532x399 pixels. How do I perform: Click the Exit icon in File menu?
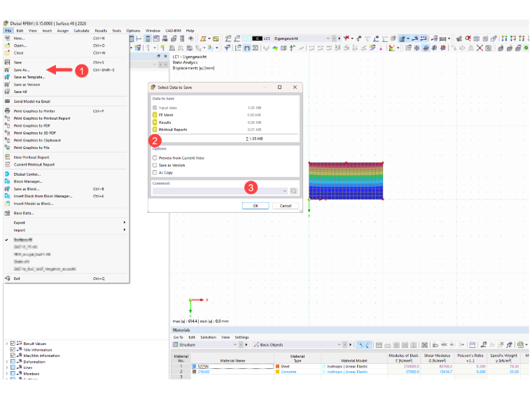click(x=7, y=279)
